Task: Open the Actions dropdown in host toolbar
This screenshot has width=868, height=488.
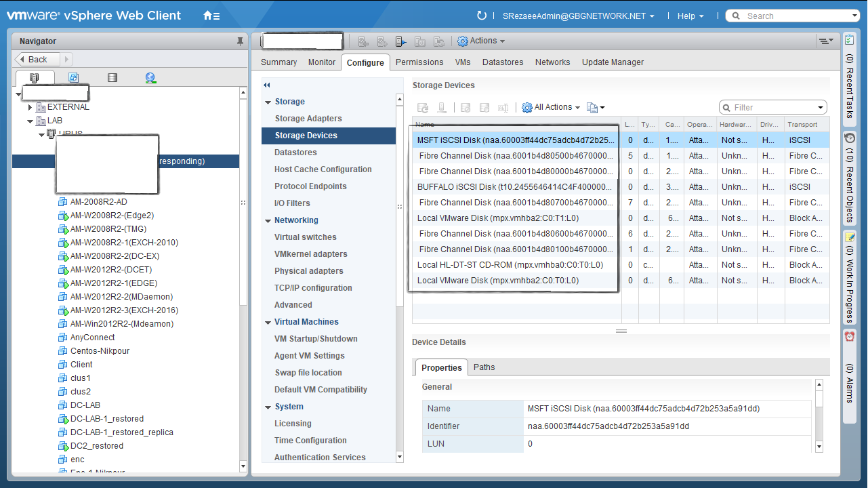Action: (x=481, y=41)
